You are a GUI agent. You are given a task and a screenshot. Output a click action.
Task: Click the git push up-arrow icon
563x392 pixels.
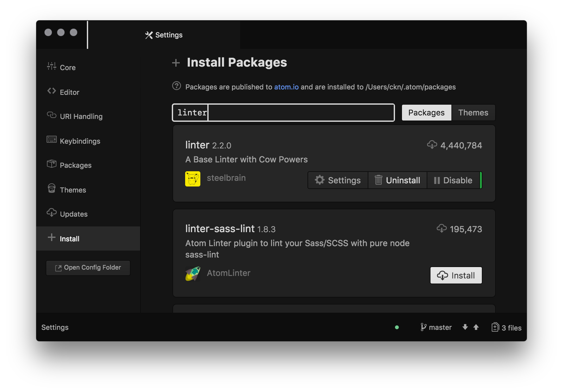coord(476,327)
